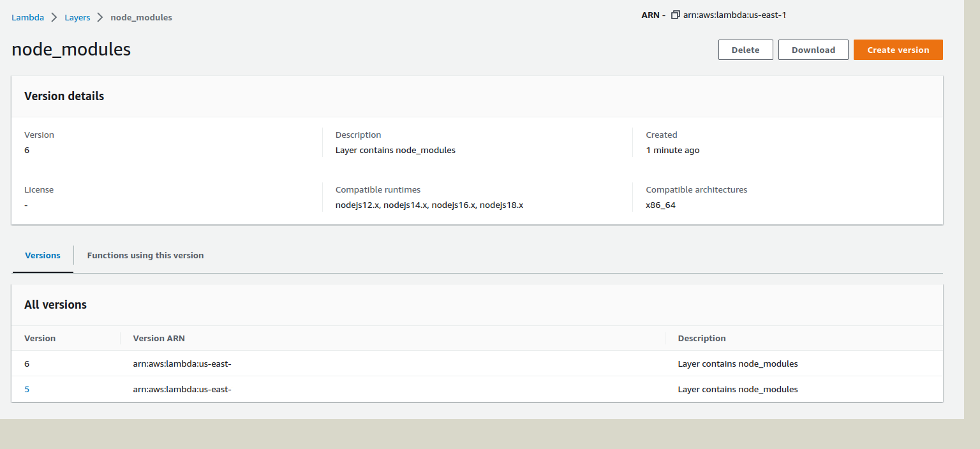
Task: Click the Compatible architectures label
Action: click(696, 189)
